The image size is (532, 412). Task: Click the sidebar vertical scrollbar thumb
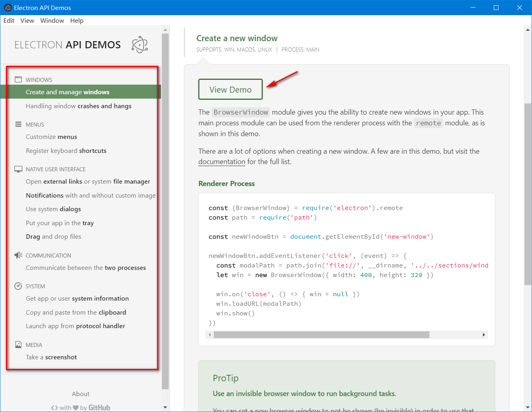pos(166,211)
